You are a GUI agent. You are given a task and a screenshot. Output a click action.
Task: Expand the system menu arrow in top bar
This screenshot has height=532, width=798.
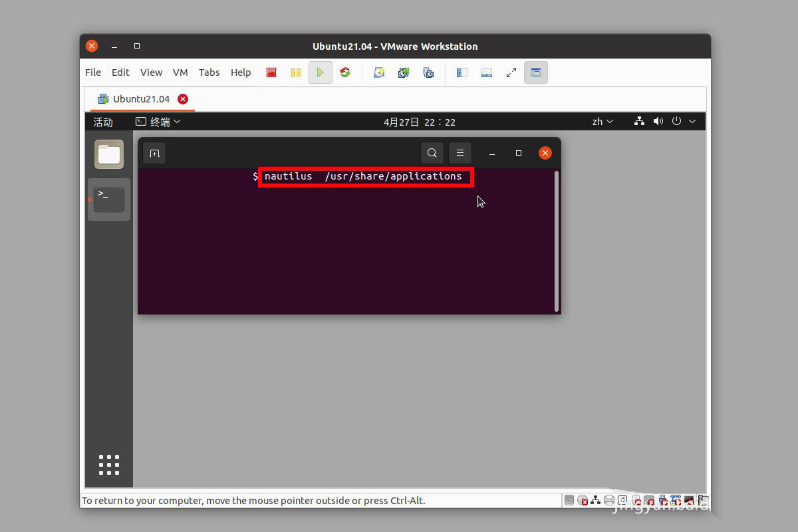(x=692, y=121)
